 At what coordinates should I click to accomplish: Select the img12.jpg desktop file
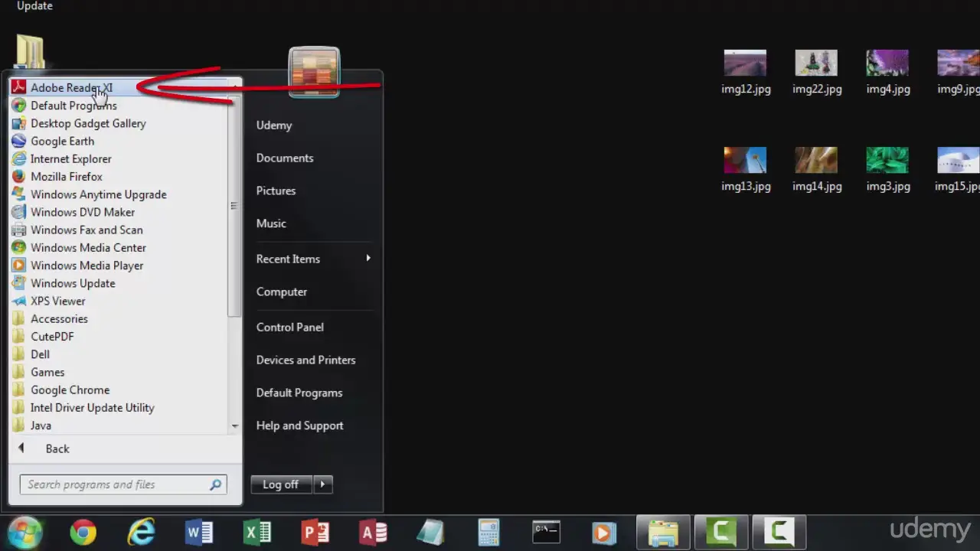[x=746, y=73]
